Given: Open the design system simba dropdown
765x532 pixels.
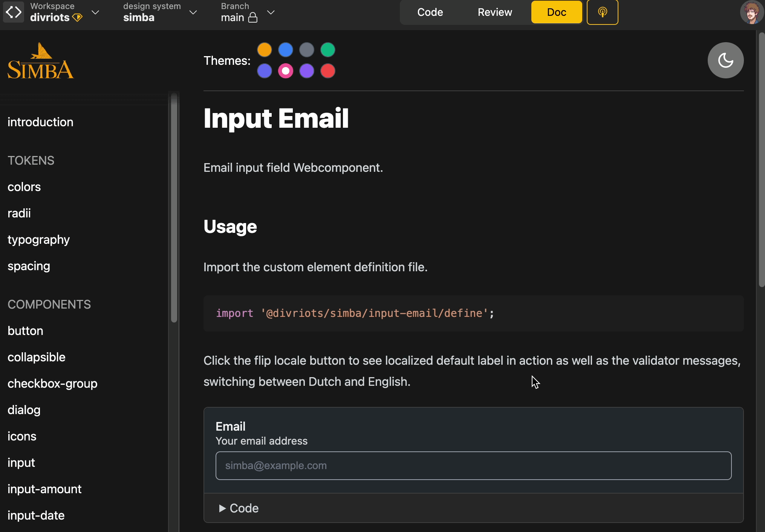Looking at the screenshot, I should click(193, 12).
